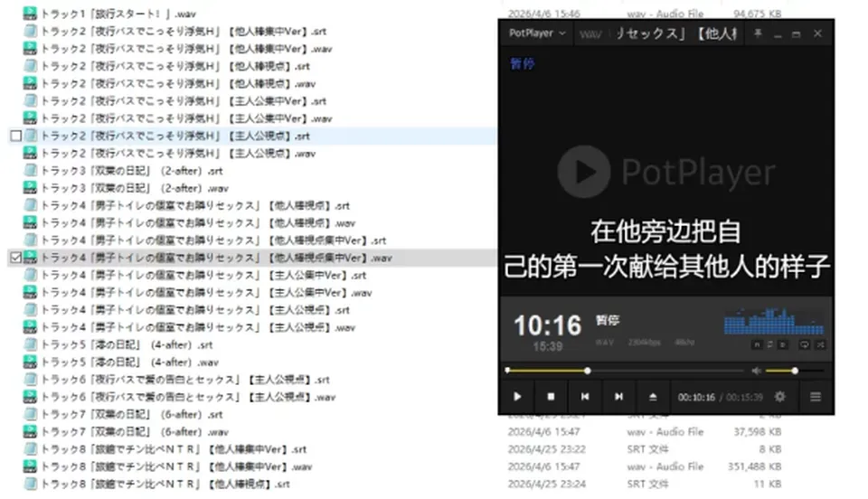Select file name トラック2 【他人棒集中Ver】.srt
This screenshot has height=499, width=868.
pos(184,32)
